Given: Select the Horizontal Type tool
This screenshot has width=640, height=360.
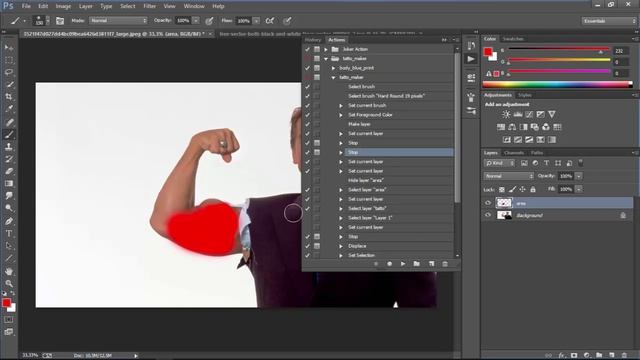Looking at the screenshot, I should coord(9,233).
